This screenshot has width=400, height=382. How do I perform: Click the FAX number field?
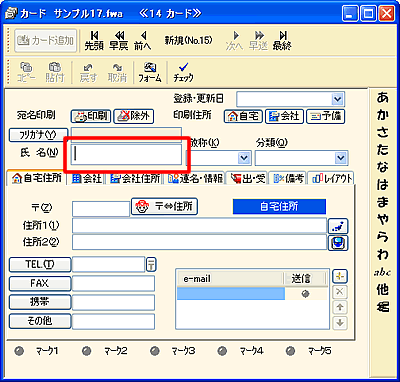click(x=113, y=284)
